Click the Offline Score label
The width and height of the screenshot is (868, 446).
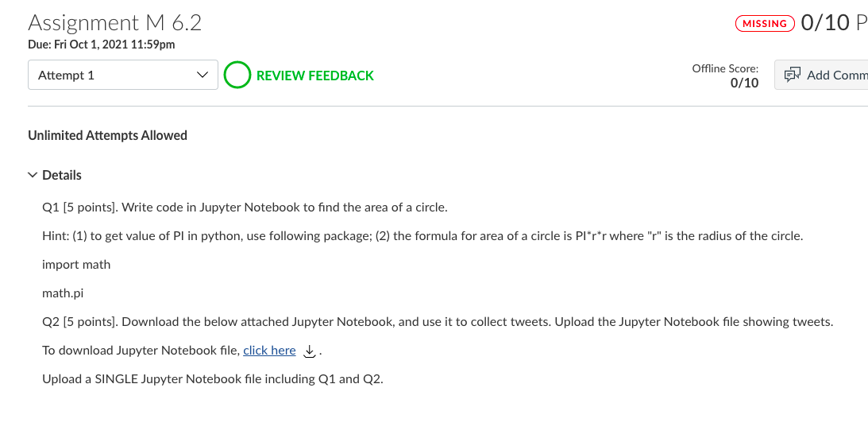(x=725, y=68)
